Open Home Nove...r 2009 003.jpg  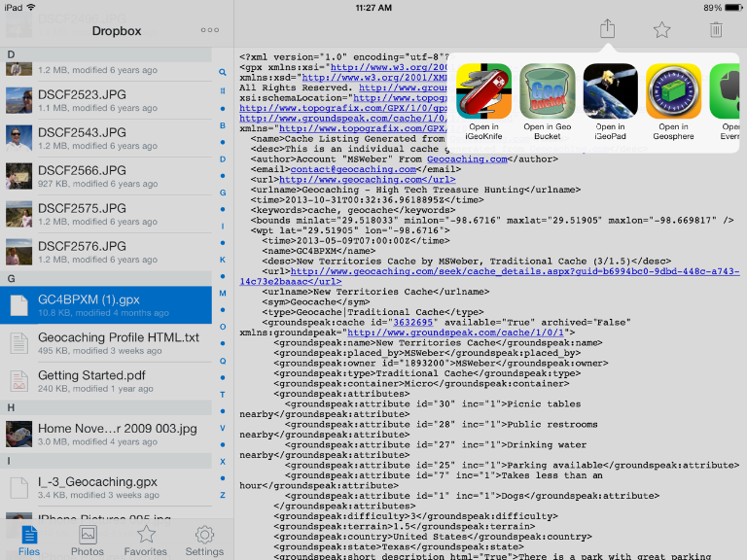click(x=106, y=435)
